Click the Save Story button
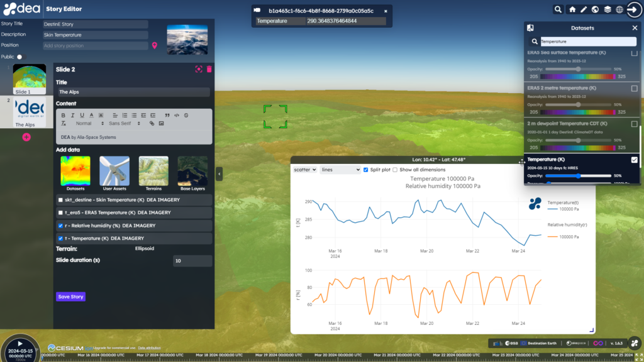Image resolution: width=644 pixels, height=362 pixels. click(x=70, y=297)
